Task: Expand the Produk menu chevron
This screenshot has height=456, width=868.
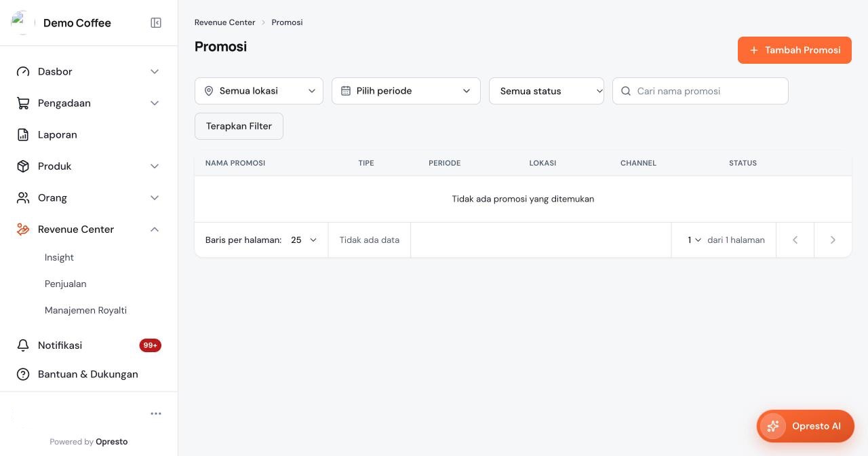Action: coord(155,166)
